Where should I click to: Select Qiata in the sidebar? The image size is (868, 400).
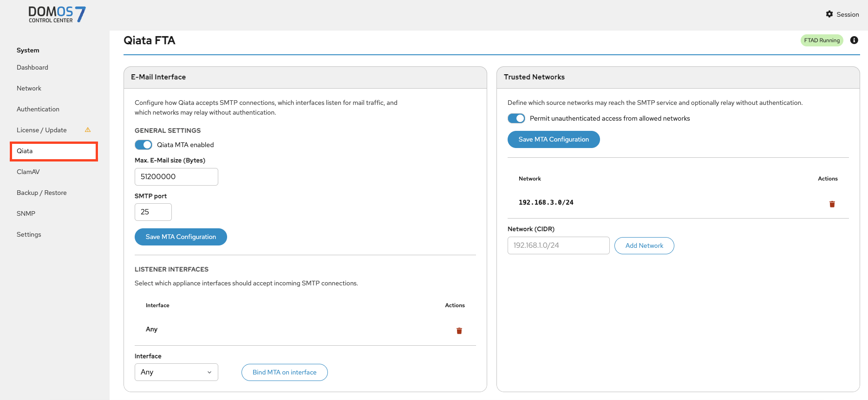54,151
